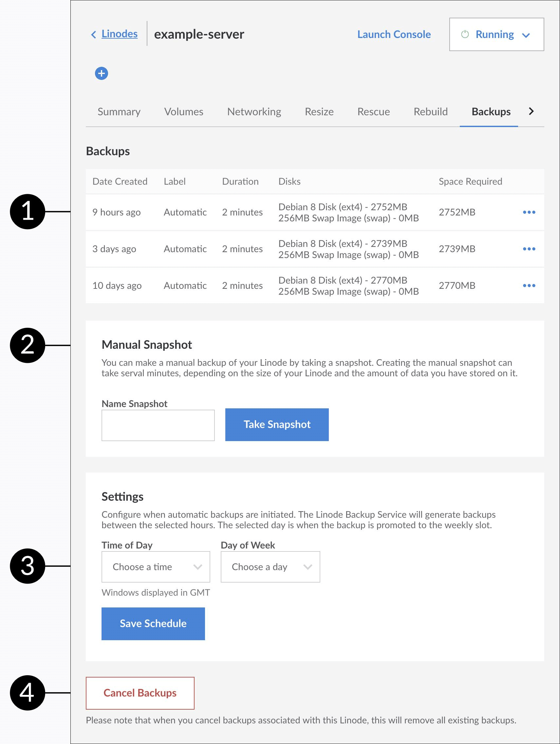Viewport: 560px width, 744px height.
Task: Select the Rescue tab
Action: tap(373, 112)
